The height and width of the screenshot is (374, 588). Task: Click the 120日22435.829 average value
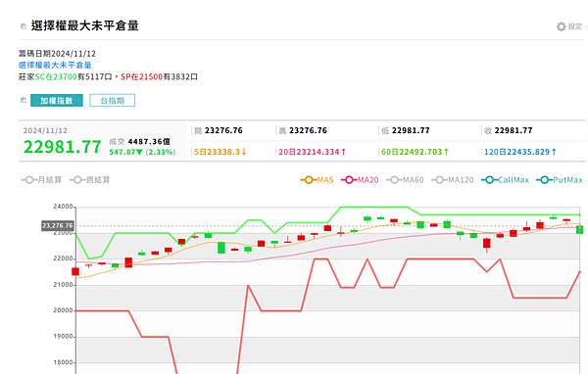coord(520,152)
